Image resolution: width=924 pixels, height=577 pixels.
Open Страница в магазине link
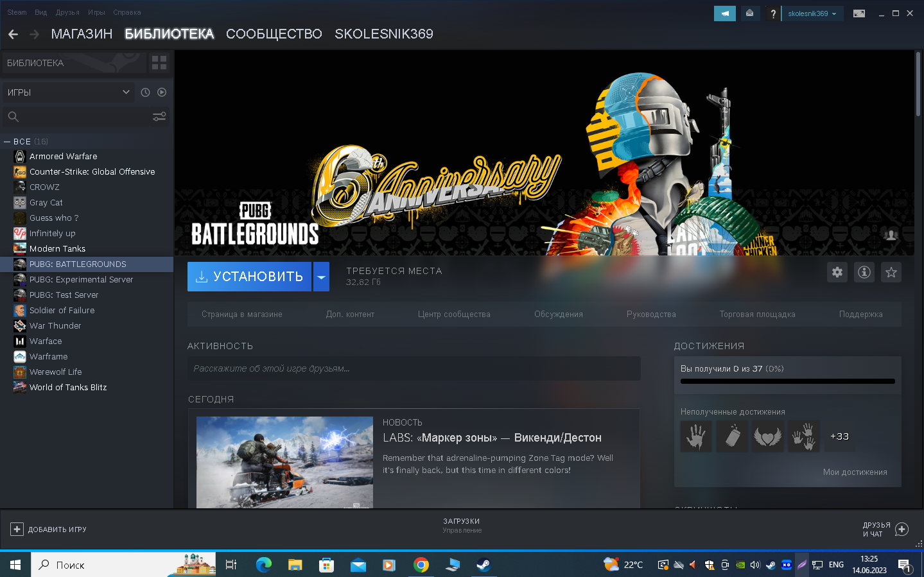click(242, 314)
